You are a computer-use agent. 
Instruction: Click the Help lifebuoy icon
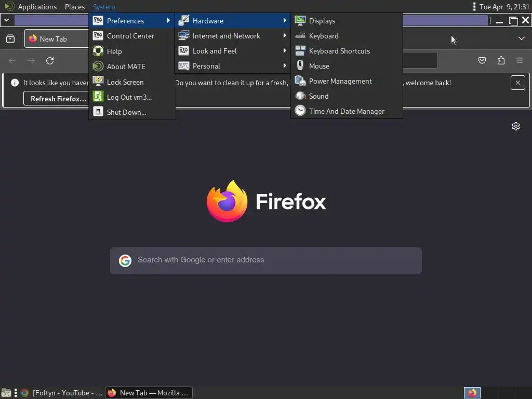click(x=98, y=51)
